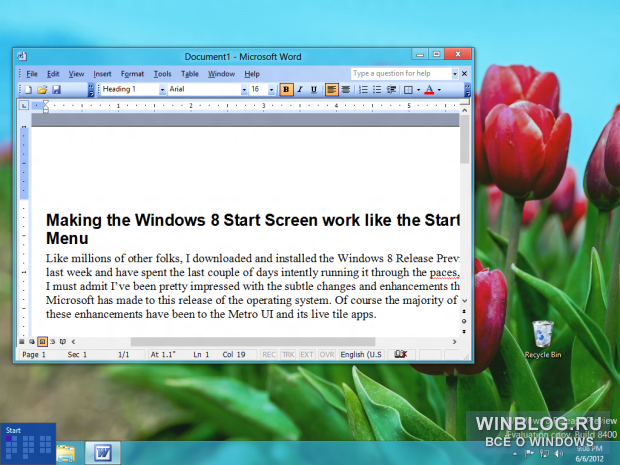Open the Format menu
The image size is (620, 465).
[x=132, y=74]
